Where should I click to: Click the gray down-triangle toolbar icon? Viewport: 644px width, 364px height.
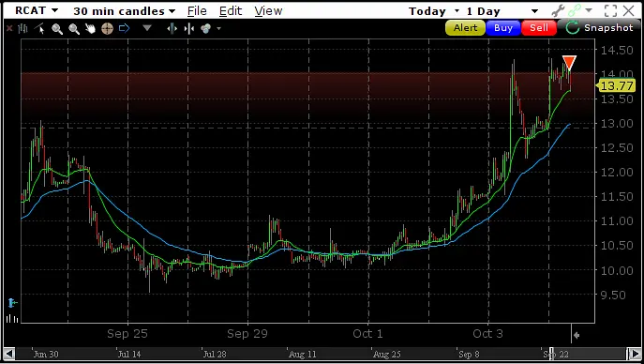pos(147,28)
